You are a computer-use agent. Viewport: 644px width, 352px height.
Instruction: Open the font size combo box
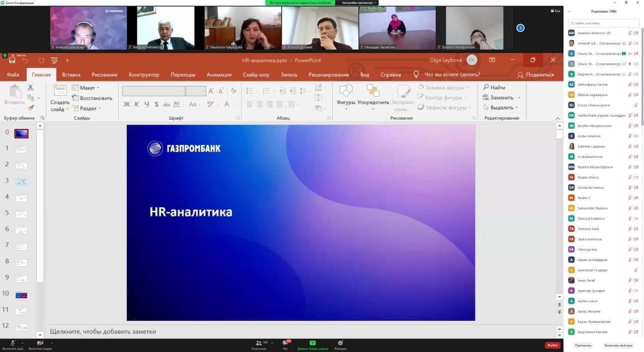(196, 91)
